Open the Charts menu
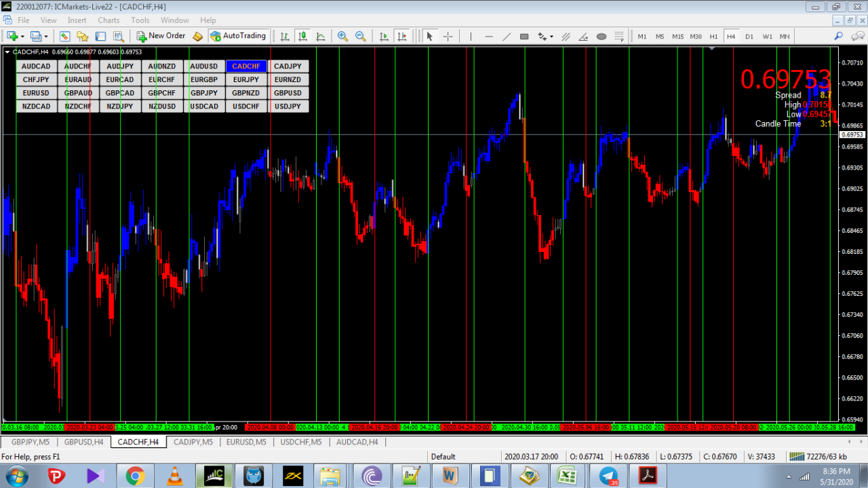The width and height of the screenshot is (868, 488). point(108,20)
